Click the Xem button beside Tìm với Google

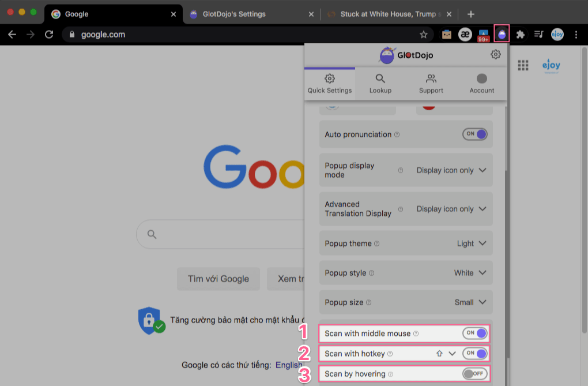coord(286,279)
